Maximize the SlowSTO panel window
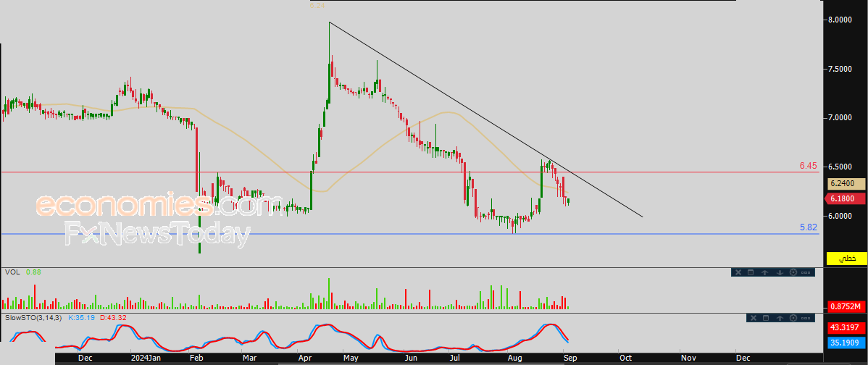The height and width of the screenshot is (365, 868). [x=766, y=318]
